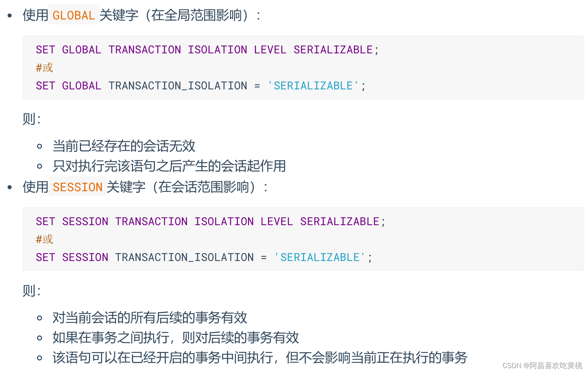Click the blue 'SERIALIZABLE' string in SESSION block
Image resolution: width=588 pixels, height=373 pixels.
(320, 258)
